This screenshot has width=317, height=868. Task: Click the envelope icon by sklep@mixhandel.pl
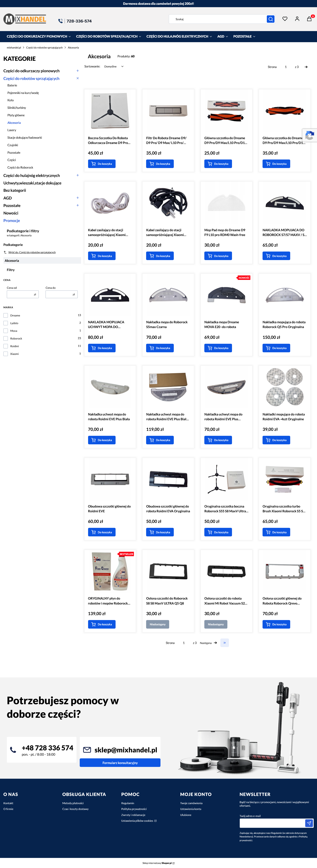click(x=87, y=750)
